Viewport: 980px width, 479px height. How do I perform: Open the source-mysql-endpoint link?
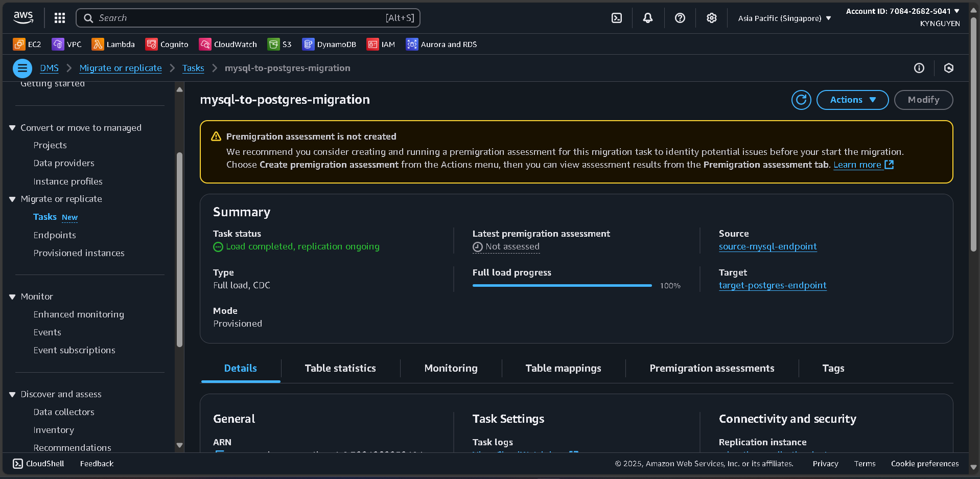pyautogui.click(x=767, y=246)
